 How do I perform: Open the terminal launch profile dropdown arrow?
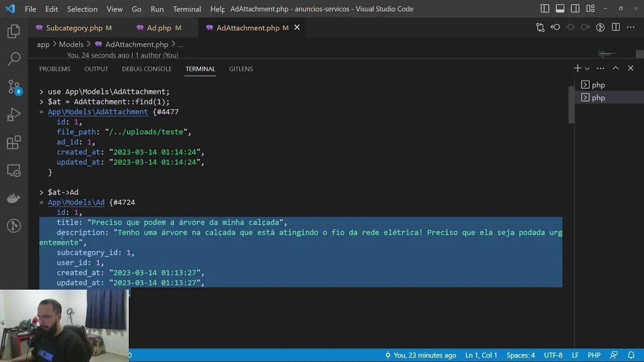(x=587, y=68)
